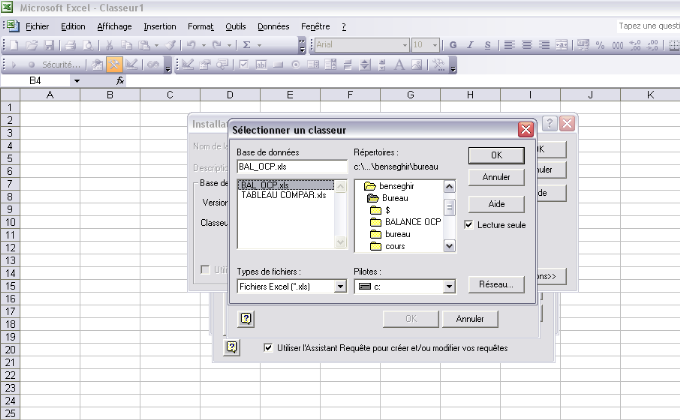
Task: Click the help question mark icon beside query assistant checkbox
Action: click(232, 347)
